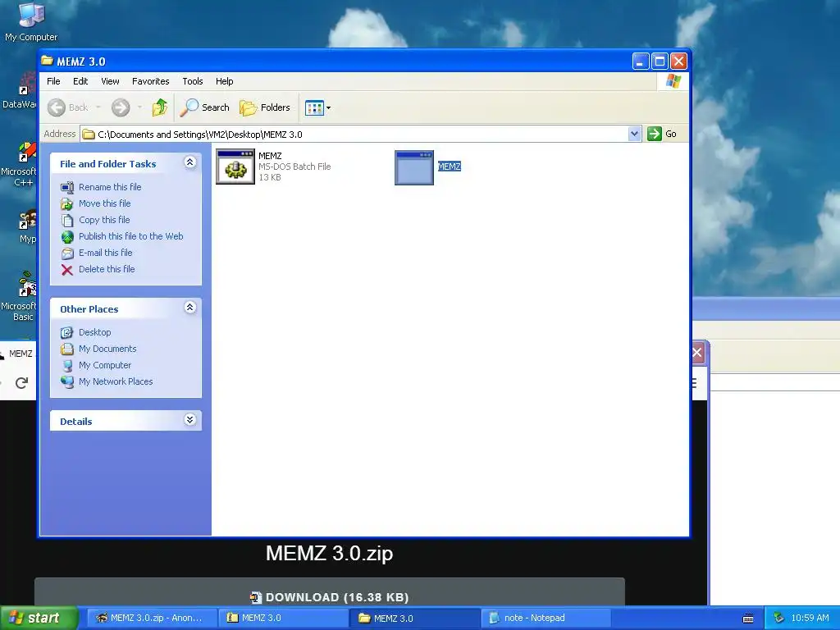840x630 pixels.
Task: Click the Go button
Action: [x=662, y=134]
